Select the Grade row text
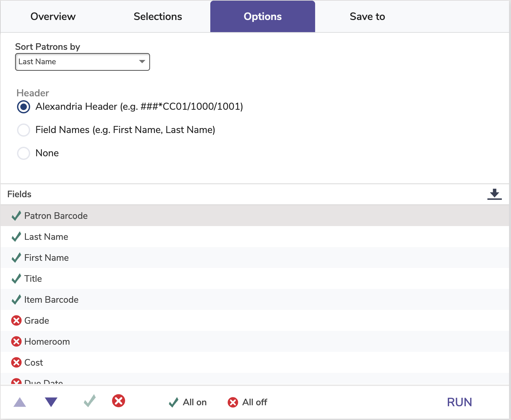The height and width of the screenshot is (420, 511). click(x=37, y=321)
